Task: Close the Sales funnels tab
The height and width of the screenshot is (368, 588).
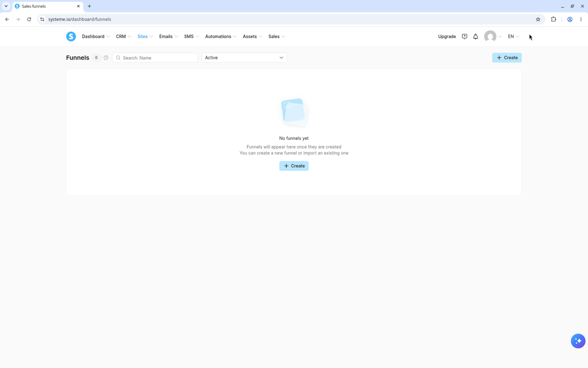Action: [x=78, y=6]
